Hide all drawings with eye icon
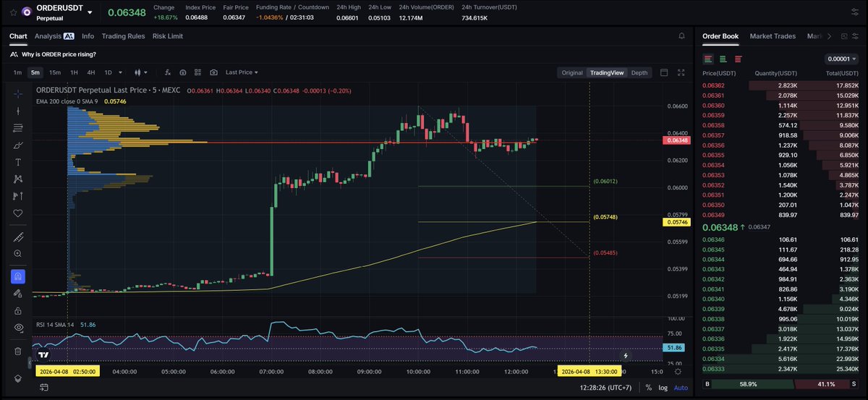868x400 pixels. (x=18, y=328)
